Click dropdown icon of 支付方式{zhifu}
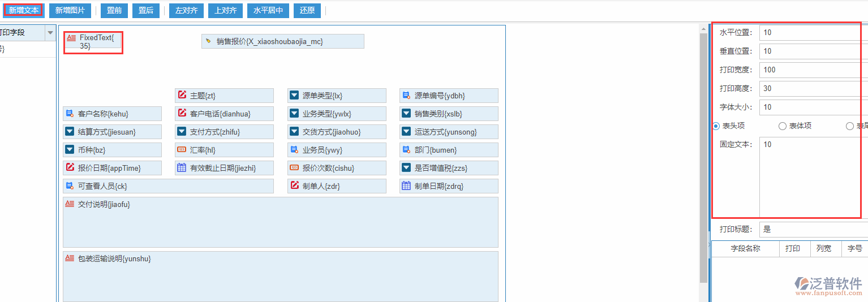 coord(182,131)
